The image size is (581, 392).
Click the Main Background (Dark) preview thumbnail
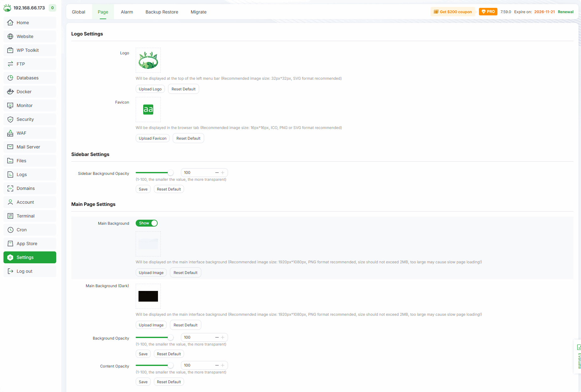(148, 296)
